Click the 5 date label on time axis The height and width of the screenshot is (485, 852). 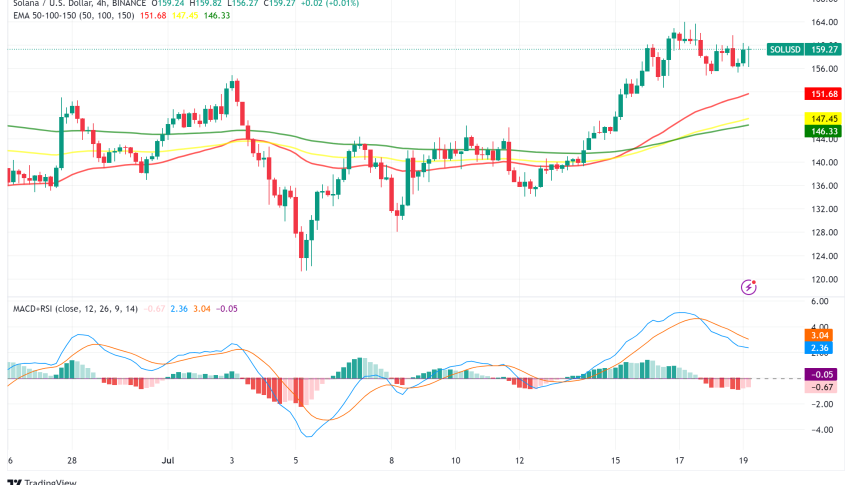(296, 461)
